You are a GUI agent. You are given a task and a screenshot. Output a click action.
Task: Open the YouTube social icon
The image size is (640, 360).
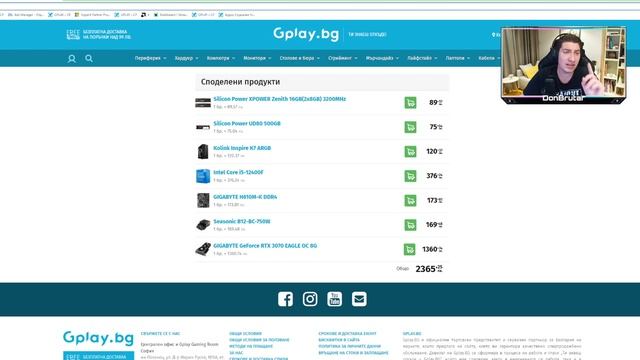(335, 299)
